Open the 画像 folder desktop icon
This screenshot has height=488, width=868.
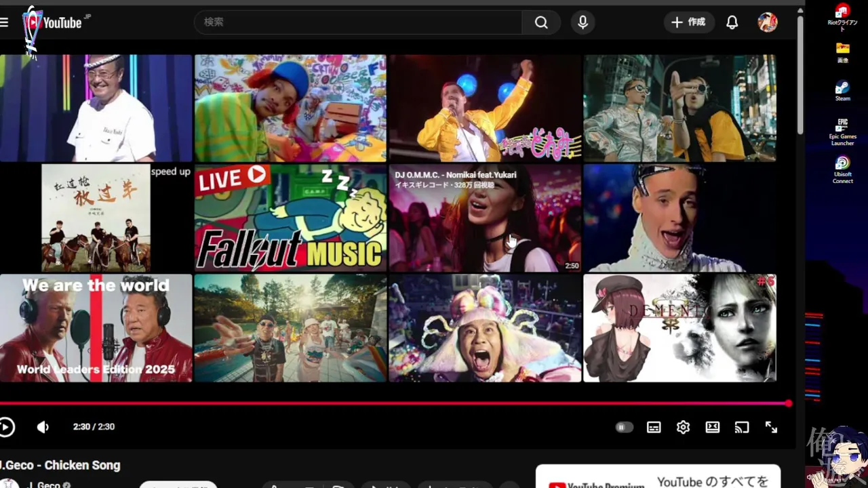point(842,53)
